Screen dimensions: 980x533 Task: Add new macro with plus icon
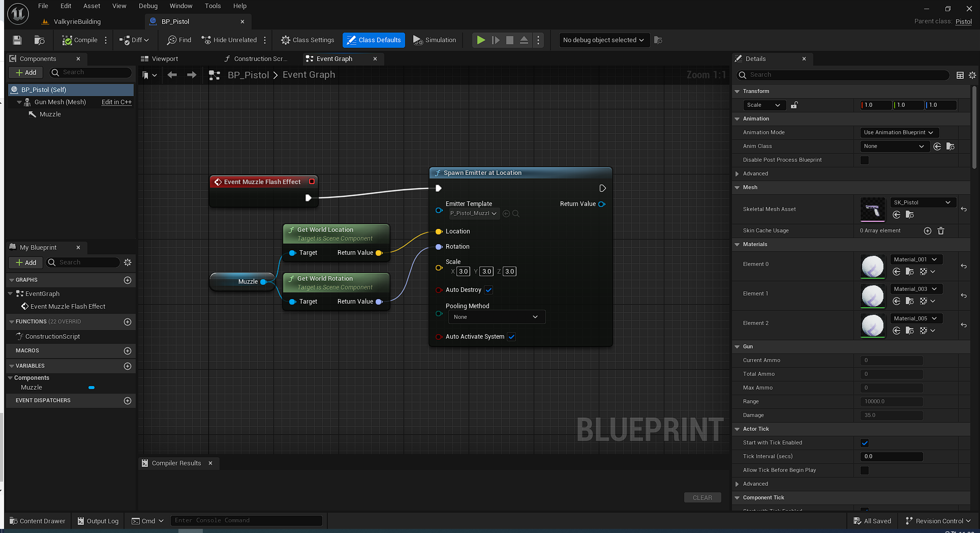click(x=128, y=351)
